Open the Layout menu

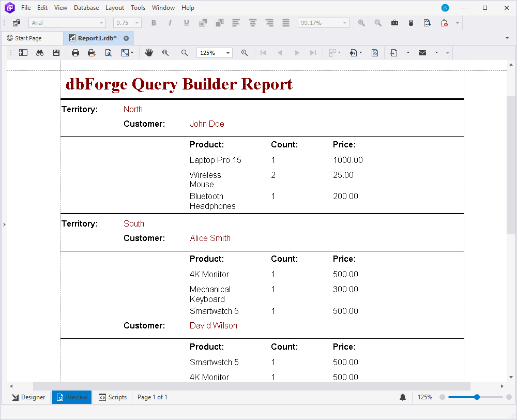[x=114, y=8]
